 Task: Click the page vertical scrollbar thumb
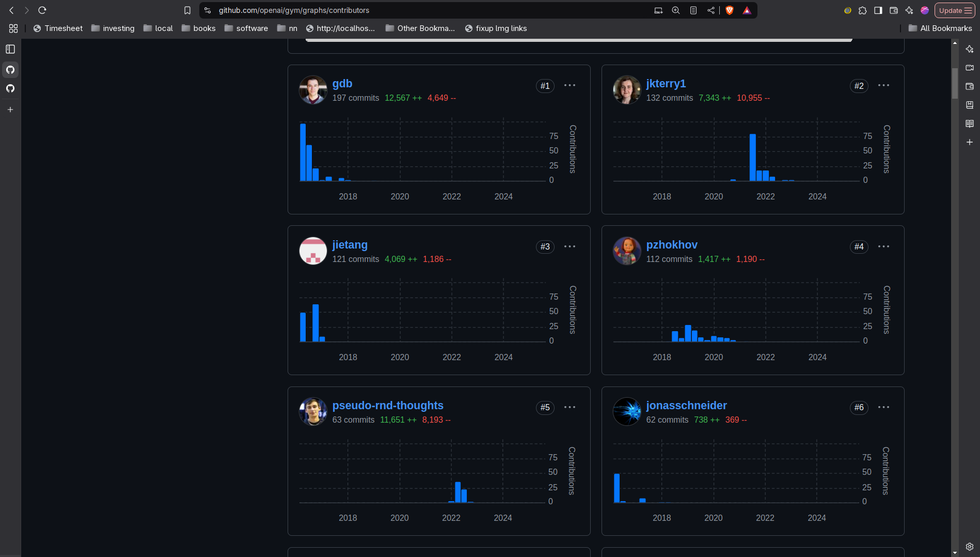(x=955, y=83)
